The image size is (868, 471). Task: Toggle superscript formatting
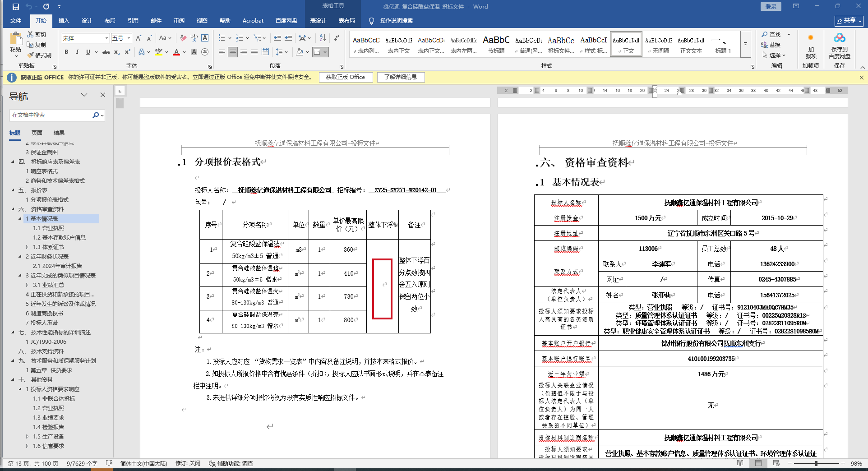click(128, 52)
